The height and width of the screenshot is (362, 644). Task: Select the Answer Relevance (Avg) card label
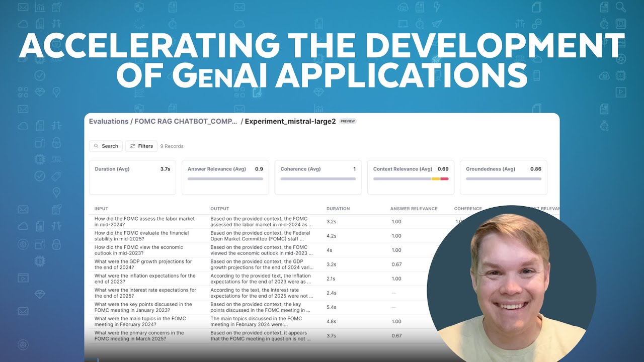[x=217, y=169]
